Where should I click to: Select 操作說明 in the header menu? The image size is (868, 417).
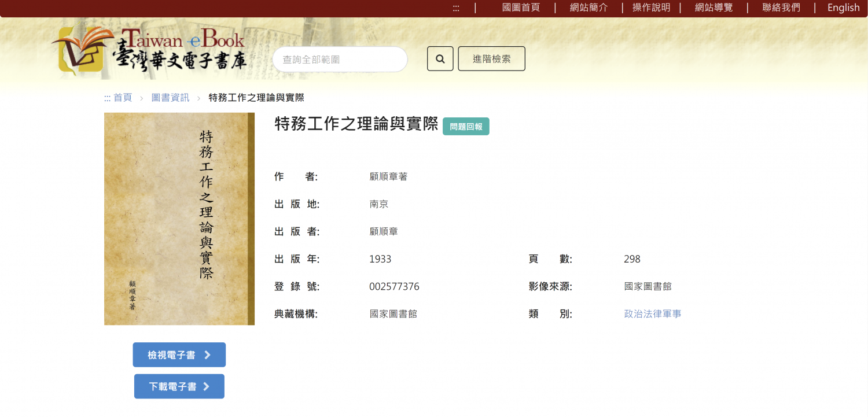(651, 8)
